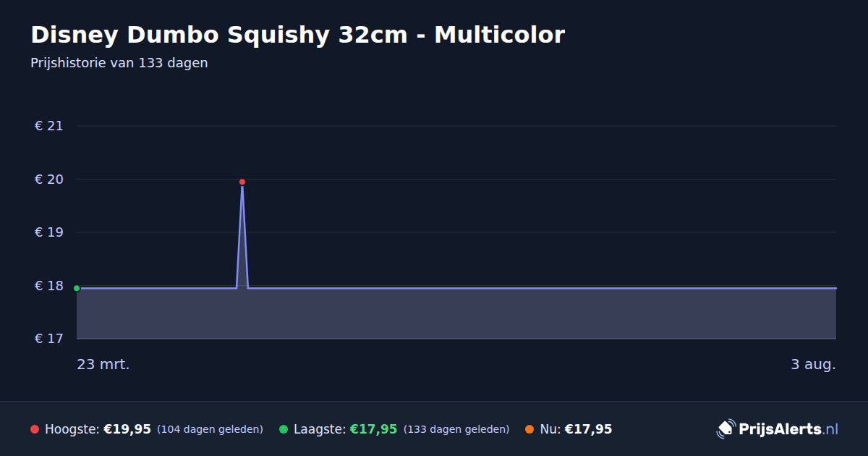Screen dimensions: 868x456
Task: Click the '104 dagen geleden' note
Action: [x=210, y=429]
